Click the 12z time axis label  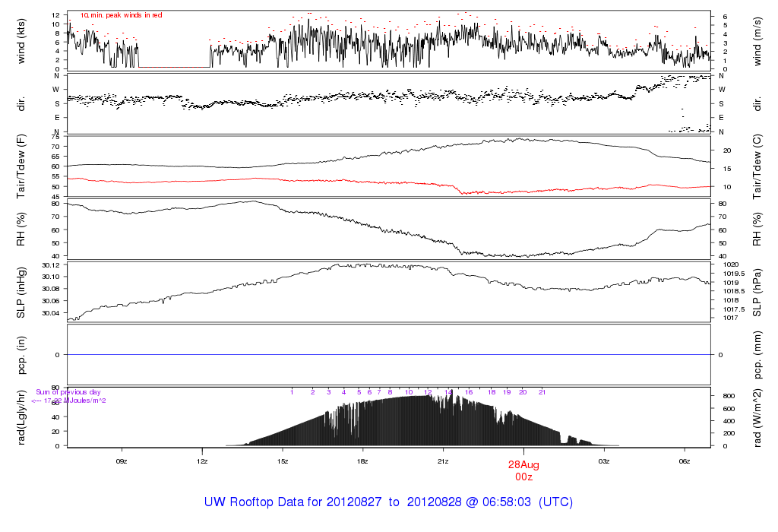pos(202,461)
